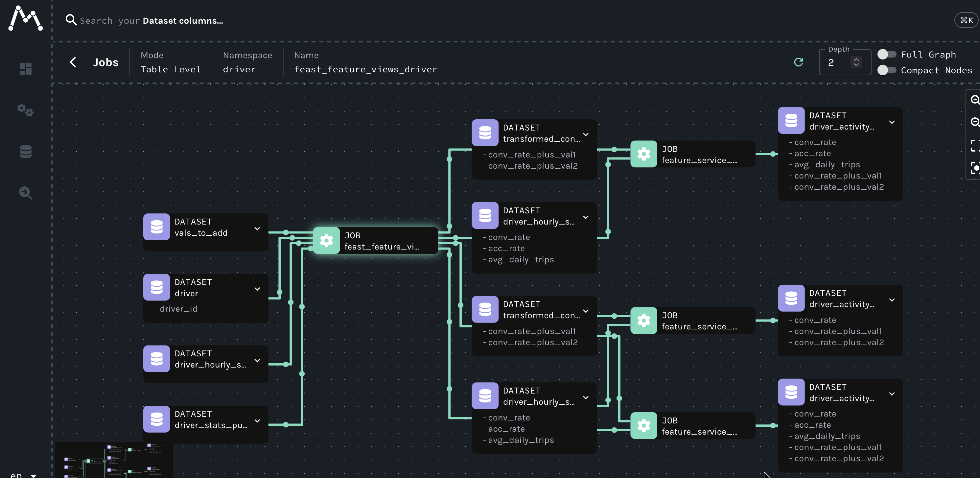Enable Compact Nodes display
The width and height of the screenshot is (980, 478).
coord(888,70)
